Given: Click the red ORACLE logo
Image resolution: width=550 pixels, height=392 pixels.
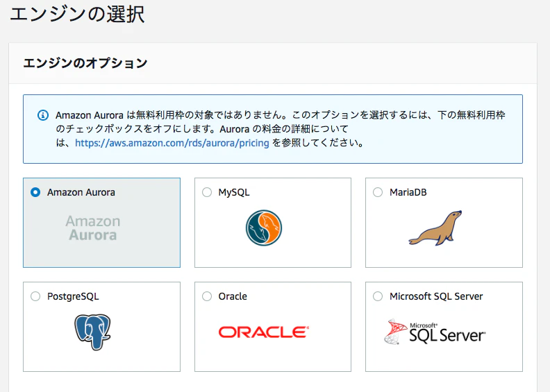Looking at the screenshot, I should click(x=264, y=332).
